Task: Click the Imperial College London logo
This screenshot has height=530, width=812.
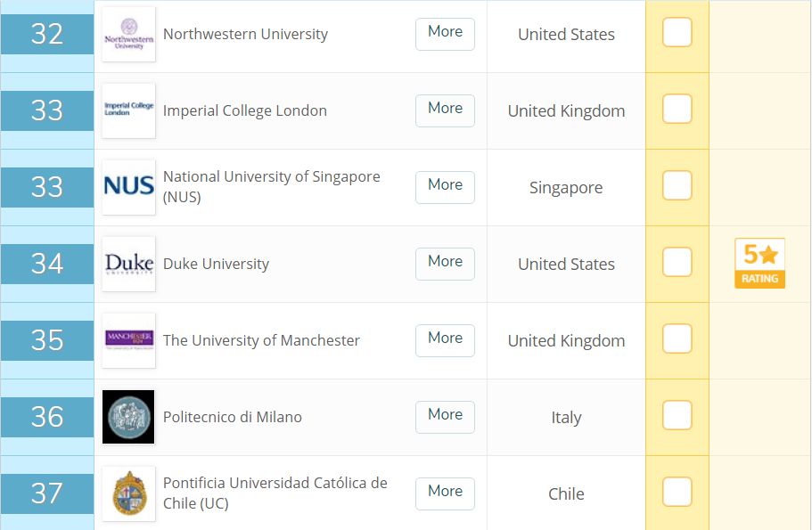Action: click(x=128, y=110)
